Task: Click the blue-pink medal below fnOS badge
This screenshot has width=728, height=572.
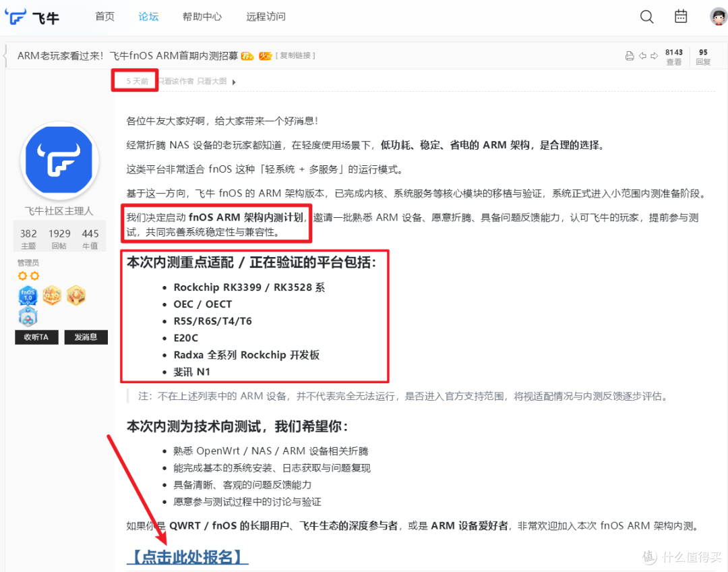Action: coord(28,317)
